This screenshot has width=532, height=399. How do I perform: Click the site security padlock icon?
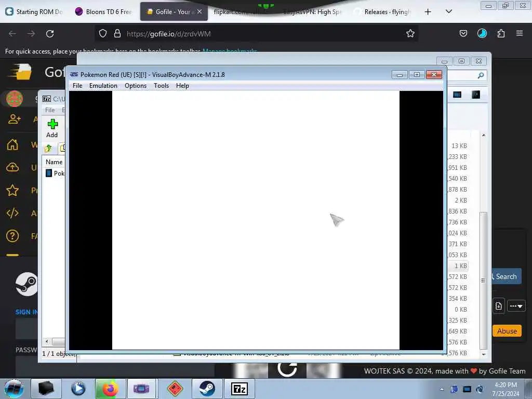pos(117,33)
